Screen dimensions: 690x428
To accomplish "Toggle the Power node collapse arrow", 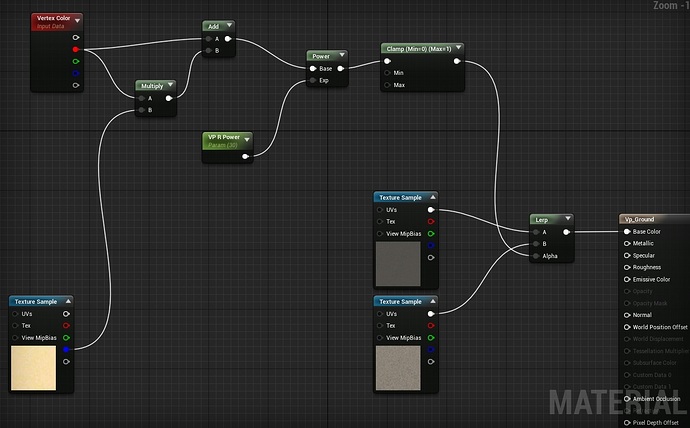I will pos(342,55).
